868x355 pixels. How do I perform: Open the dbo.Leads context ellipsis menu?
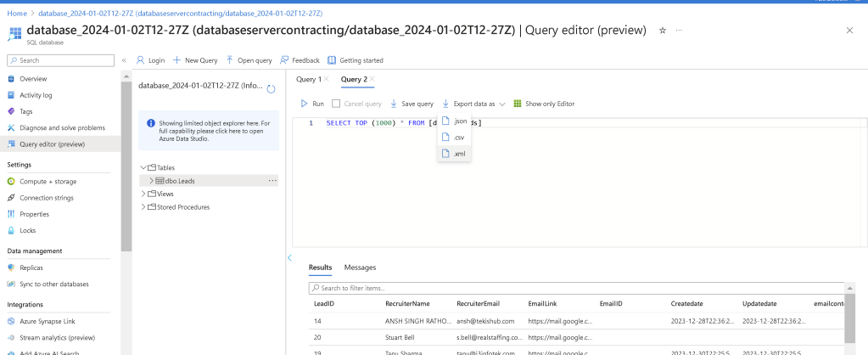[x=272, y=181]
